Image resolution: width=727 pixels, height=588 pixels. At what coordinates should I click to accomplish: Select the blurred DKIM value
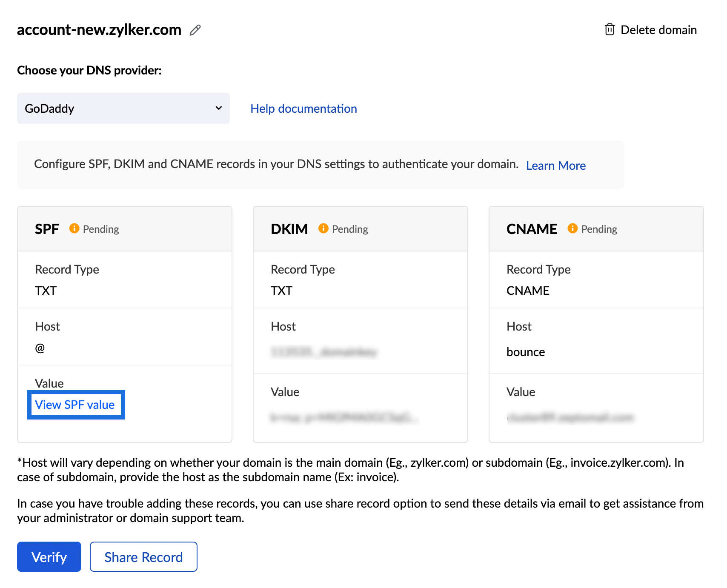(343, 417)
